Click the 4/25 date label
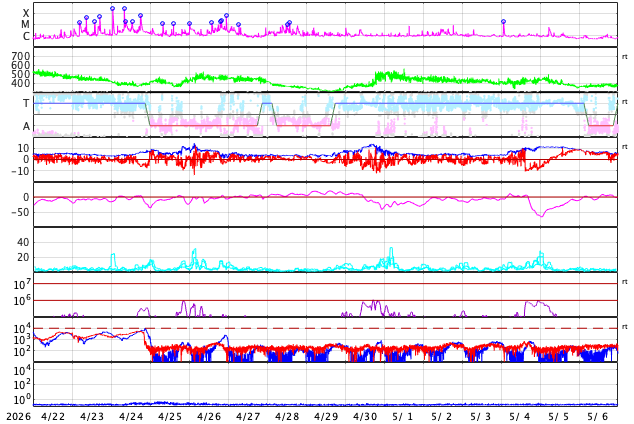The image size is (634, 424). 170,417
